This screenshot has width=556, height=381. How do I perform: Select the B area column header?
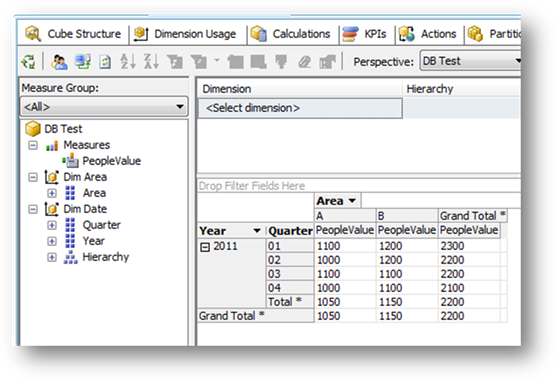407,216
